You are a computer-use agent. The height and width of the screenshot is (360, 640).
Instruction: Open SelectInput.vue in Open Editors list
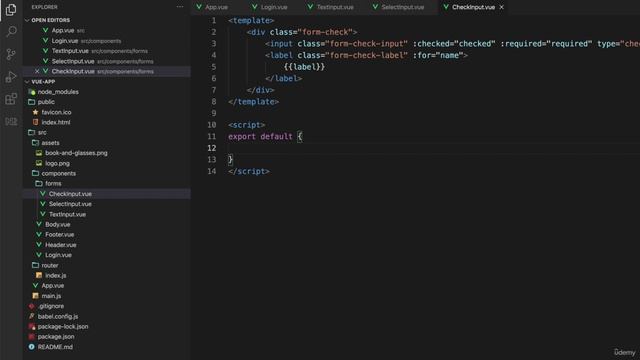(x=73, y=61)
